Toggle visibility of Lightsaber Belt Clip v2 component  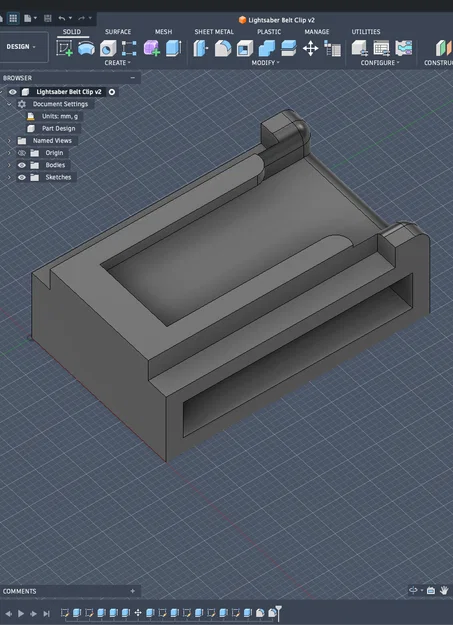point(13,92)
